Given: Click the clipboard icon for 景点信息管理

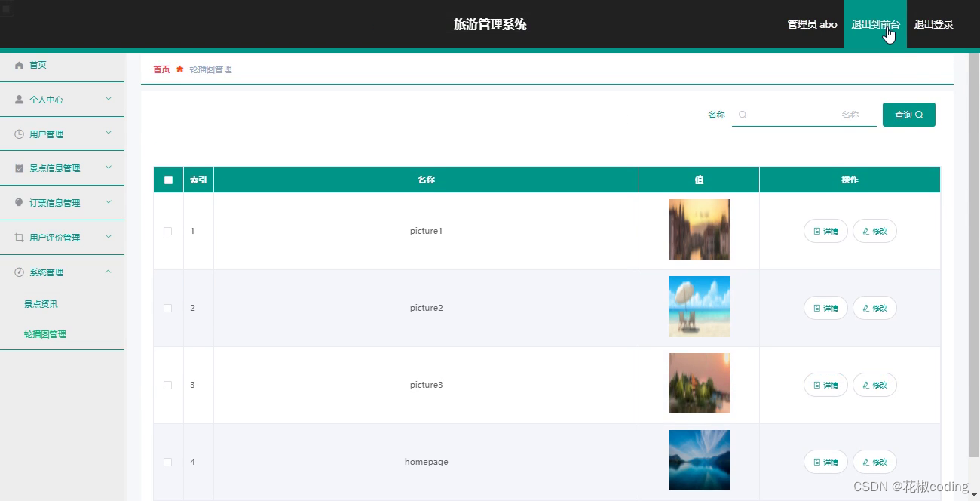Looking at the screenshot, I should click(x=20, y=168).
